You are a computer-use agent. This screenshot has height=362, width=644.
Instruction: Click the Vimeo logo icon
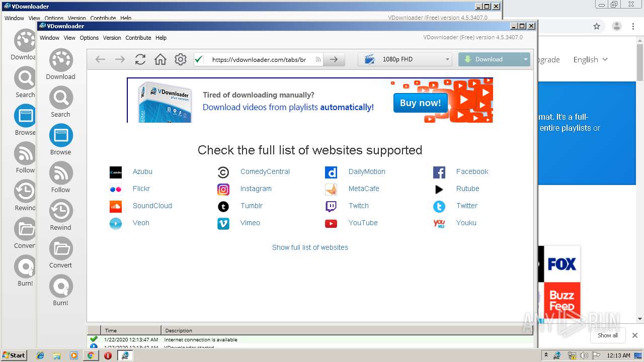223,223
